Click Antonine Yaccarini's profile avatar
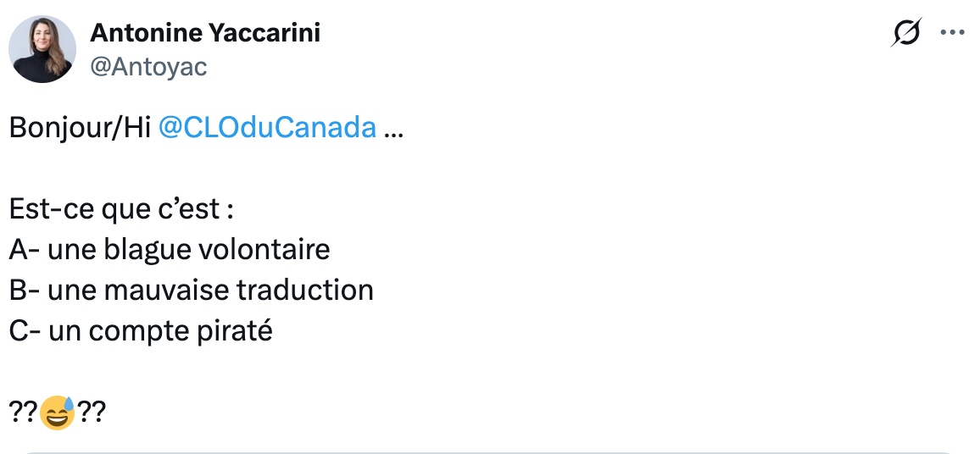 pyautogui.click(x=42, y=49)
